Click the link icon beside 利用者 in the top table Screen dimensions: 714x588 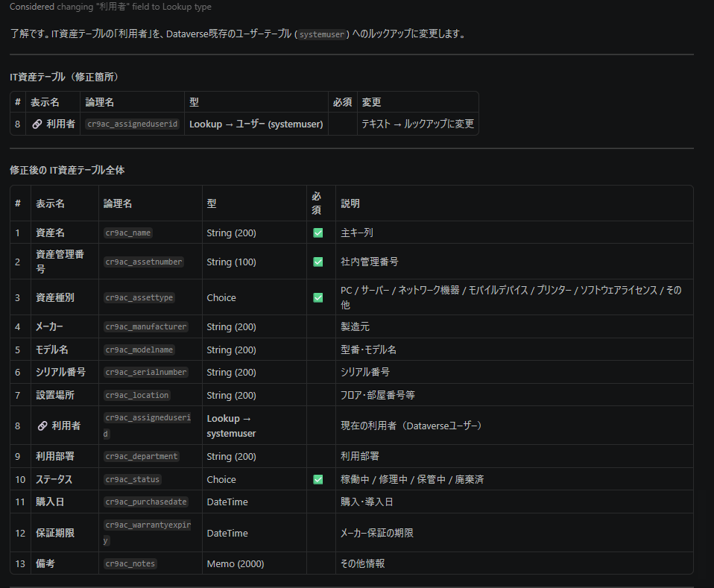click(x=37, y=124)
